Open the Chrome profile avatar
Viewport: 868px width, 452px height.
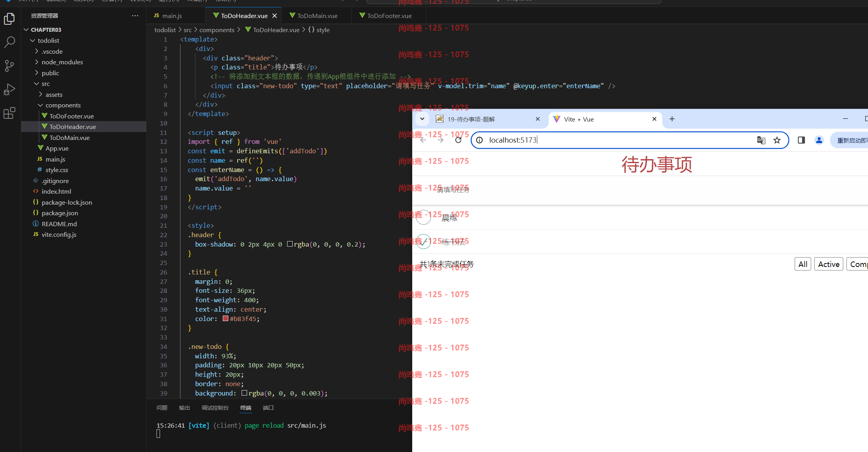tap(819, 140)
